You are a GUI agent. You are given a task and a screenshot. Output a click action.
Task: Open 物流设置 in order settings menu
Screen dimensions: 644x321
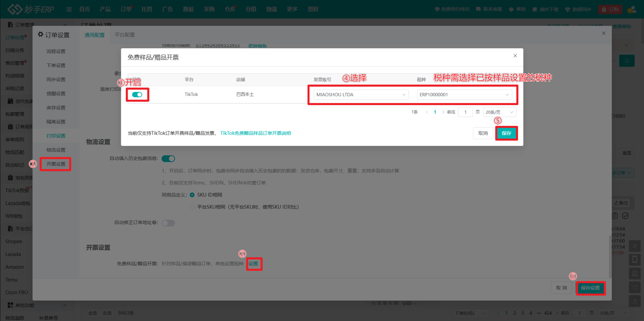coord(56,150)
